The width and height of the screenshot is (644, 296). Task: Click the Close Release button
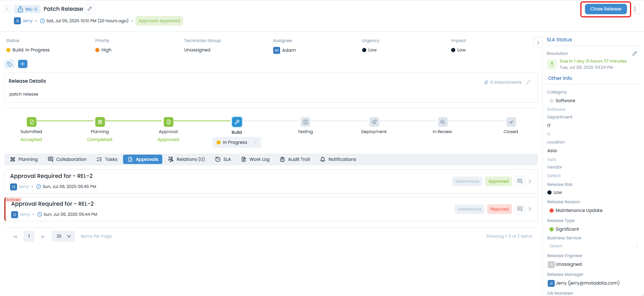coord(605,9)
